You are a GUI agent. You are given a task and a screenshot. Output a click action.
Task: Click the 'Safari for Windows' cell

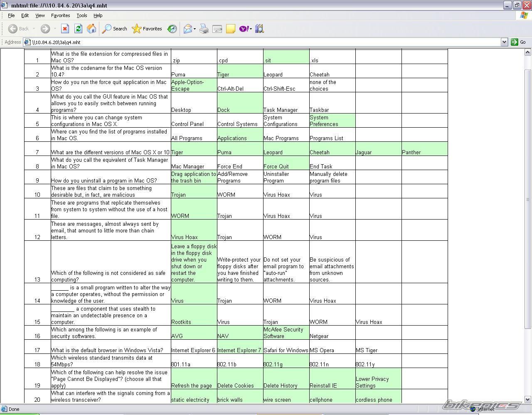[286, 347]
